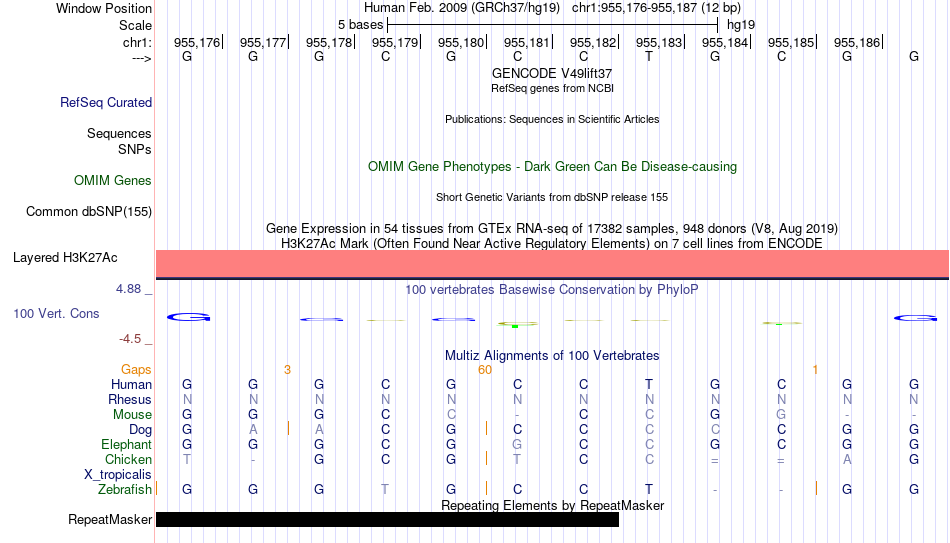The image size is (950, 543).
Task: Click the -4.5 PhyloP lower axis value
Action: coord(130,339)
